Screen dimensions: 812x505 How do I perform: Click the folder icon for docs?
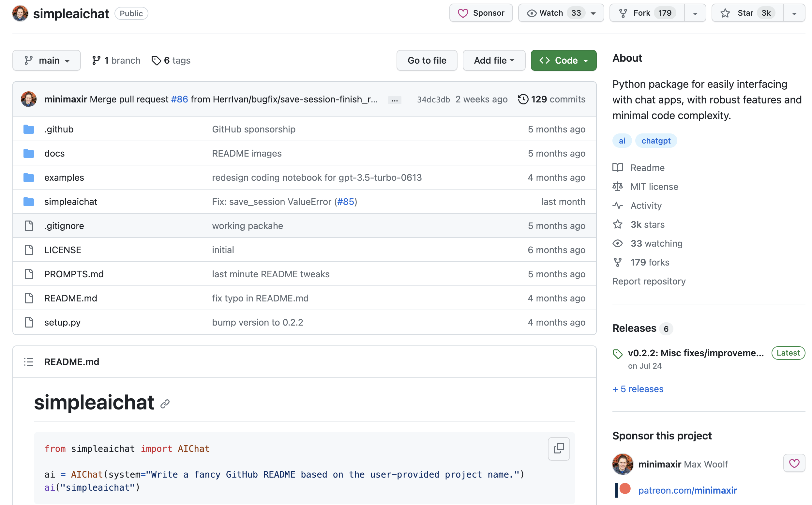tap(29, 153)
